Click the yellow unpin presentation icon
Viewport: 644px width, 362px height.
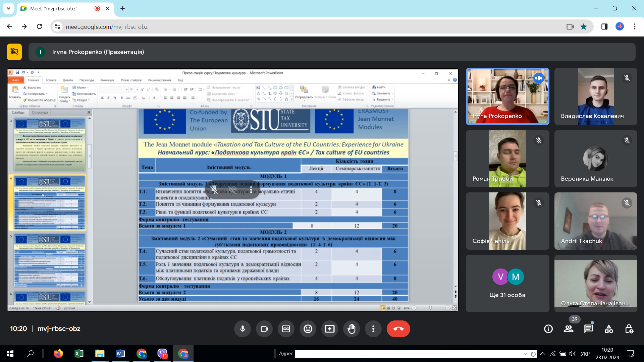pos(14,52)
